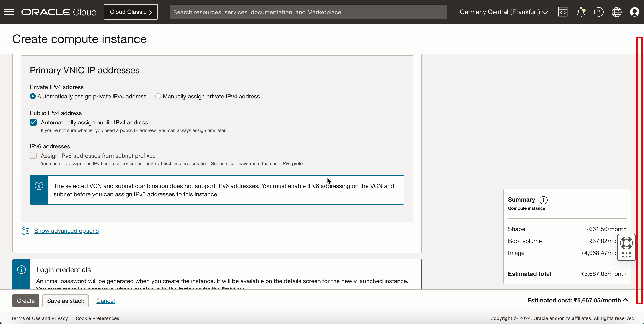Select Manually assign private IPv4 address
Viewport: 644px width, 324px height.
point(158,97)
